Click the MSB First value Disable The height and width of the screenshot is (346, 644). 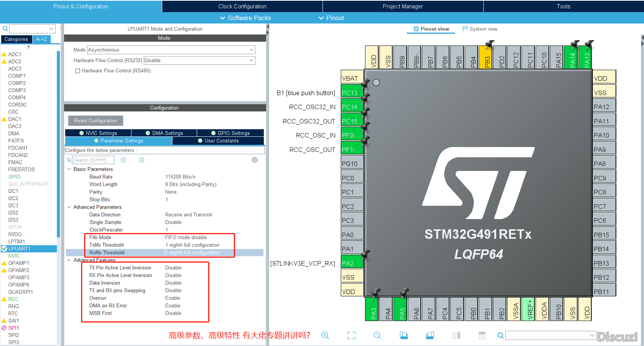coord(173,313)
